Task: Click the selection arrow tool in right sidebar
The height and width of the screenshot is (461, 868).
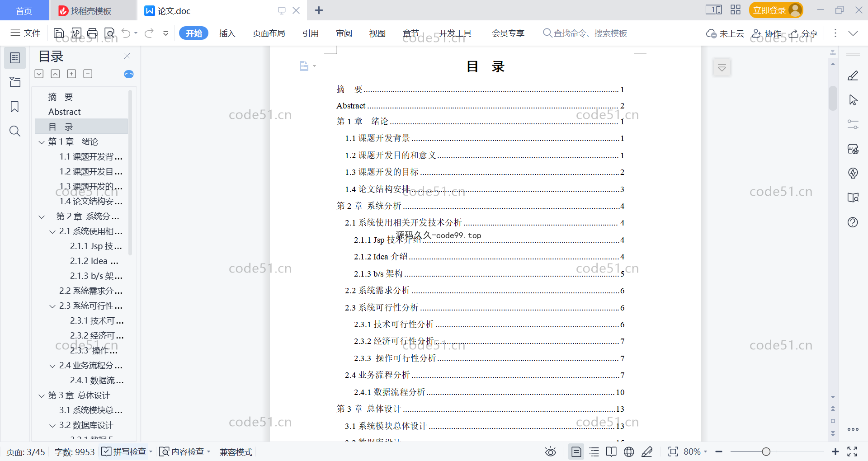Action: click(x=853, y=100)
